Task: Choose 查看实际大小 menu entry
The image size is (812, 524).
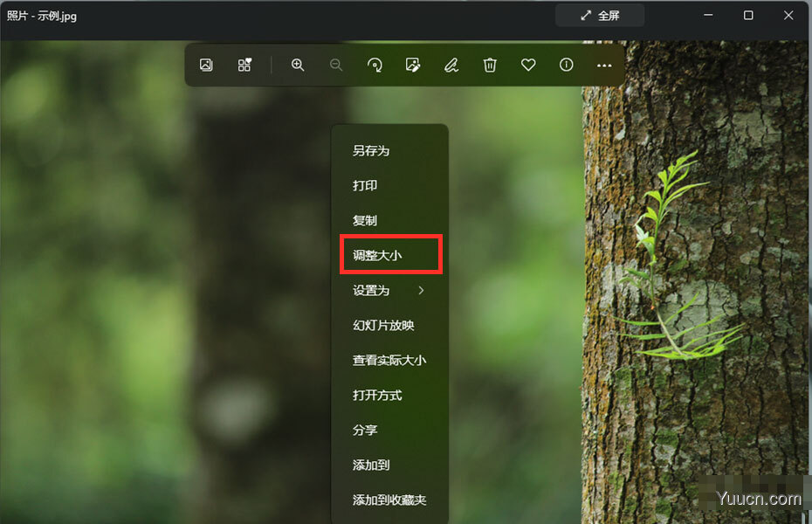Action: pos(390,361)
